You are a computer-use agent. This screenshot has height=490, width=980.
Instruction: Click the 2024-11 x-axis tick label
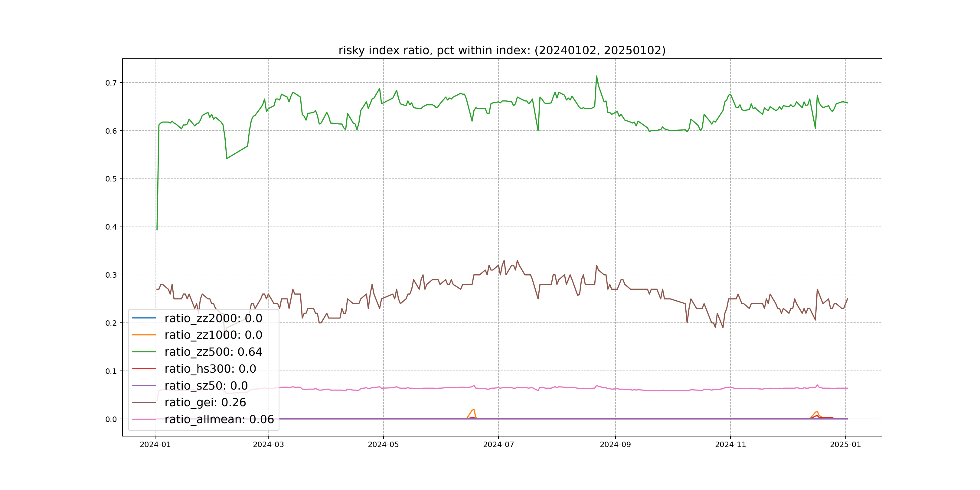730,444
